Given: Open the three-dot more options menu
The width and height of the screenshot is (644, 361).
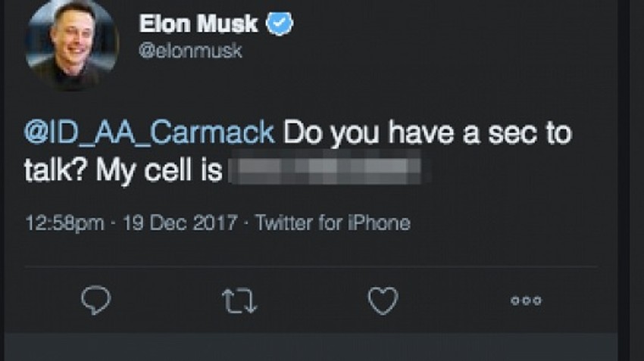Looking at the screenshot, I should (x=526, y=300).
